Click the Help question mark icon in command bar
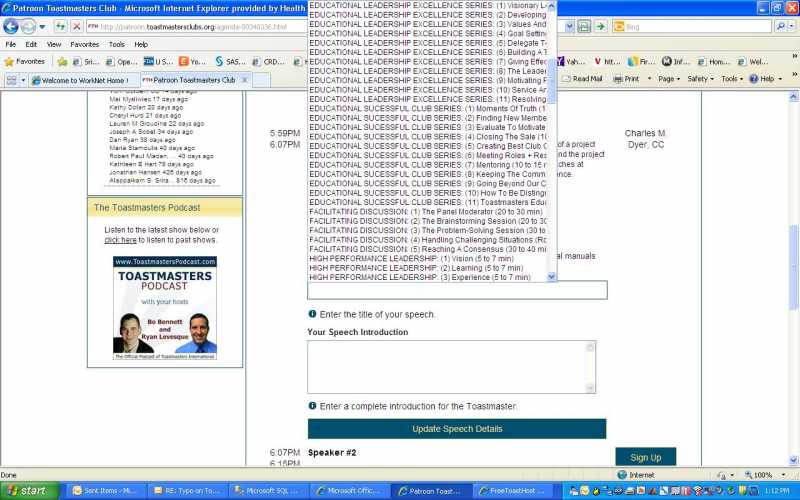This screenshot has width=800, height=500. pyautogui.click(x=754, y=79)
